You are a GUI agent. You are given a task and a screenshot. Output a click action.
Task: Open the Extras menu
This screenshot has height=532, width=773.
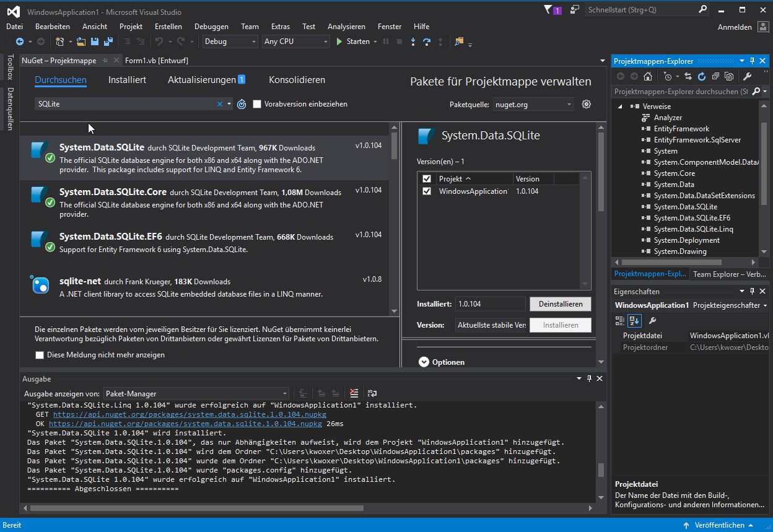coord(281,27)
